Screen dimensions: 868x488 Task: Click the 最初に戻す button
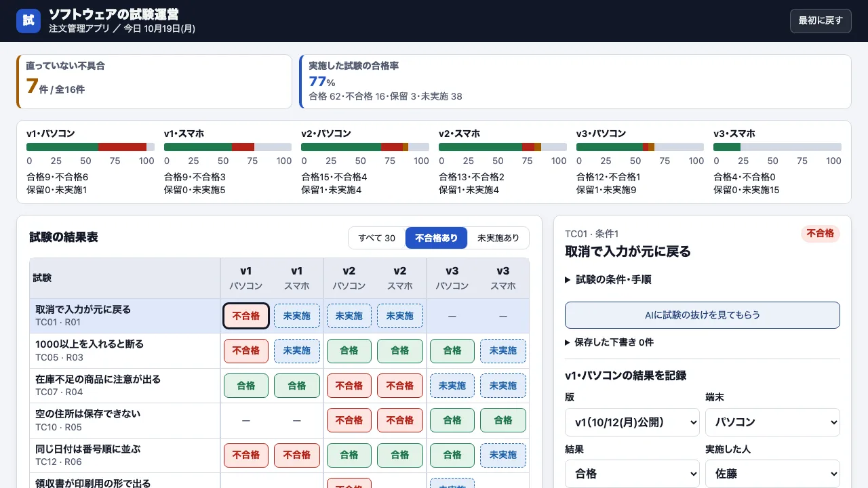(x=821, y=20)
